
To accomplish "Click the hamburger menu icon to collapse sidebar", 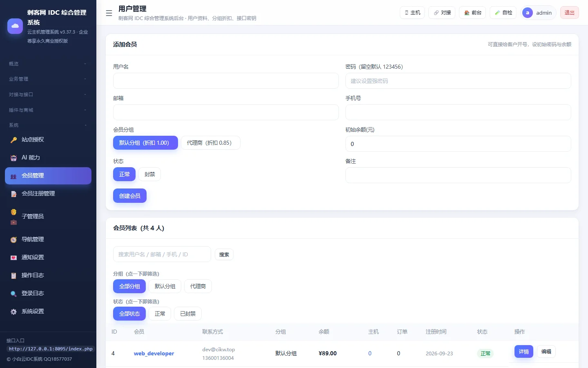I will (x=109, y=13).
